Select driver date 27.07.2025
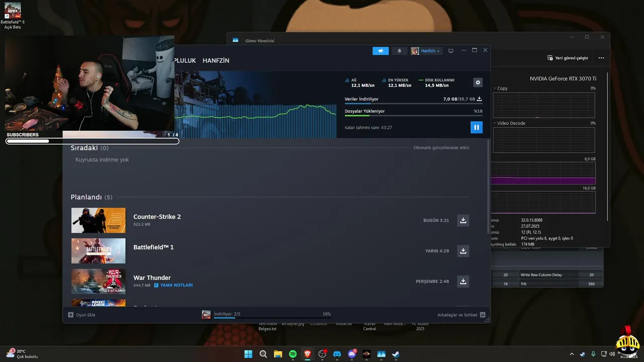The image size is (644, 362). click(x=530, y=226)
